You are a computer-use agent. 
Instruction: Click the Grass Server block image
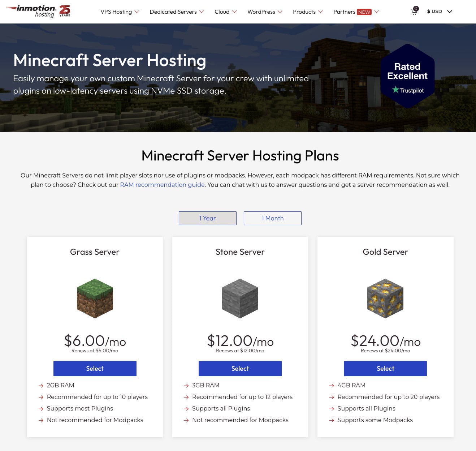click(95, 298)
